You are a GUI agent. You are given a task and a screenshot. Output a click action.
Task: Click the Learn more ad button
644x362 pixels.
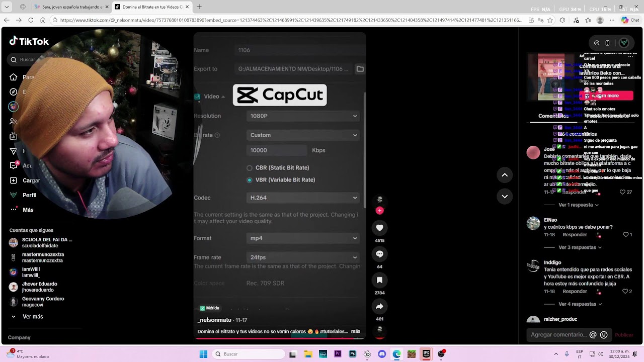tap(607, 96)
